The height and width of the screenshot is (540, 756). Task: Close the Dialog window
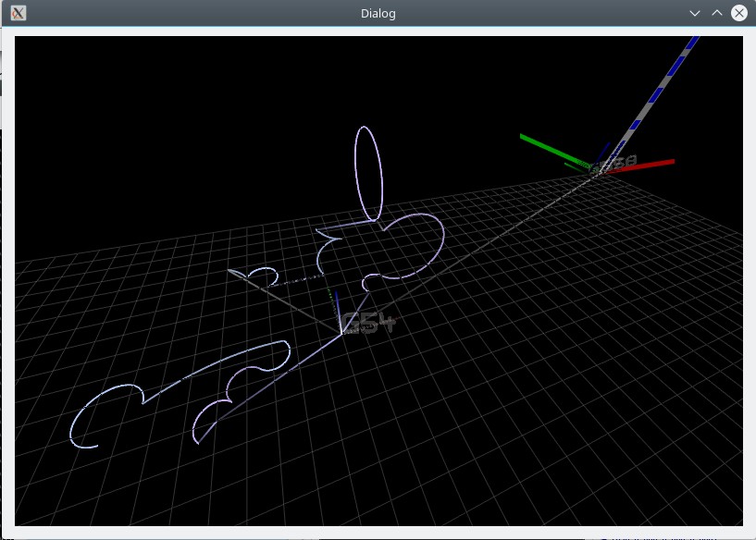coord(739,13)
